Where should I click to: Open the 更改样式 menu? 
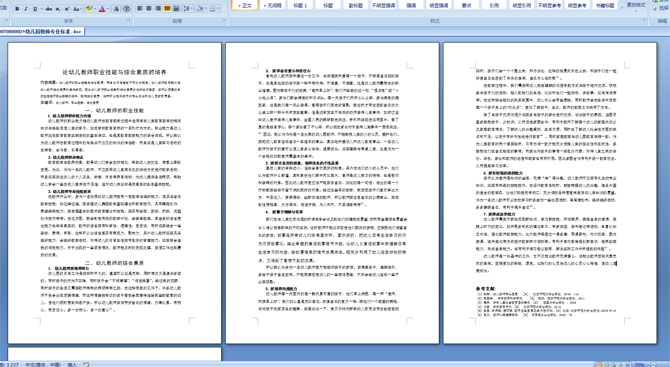click(635, 6)
